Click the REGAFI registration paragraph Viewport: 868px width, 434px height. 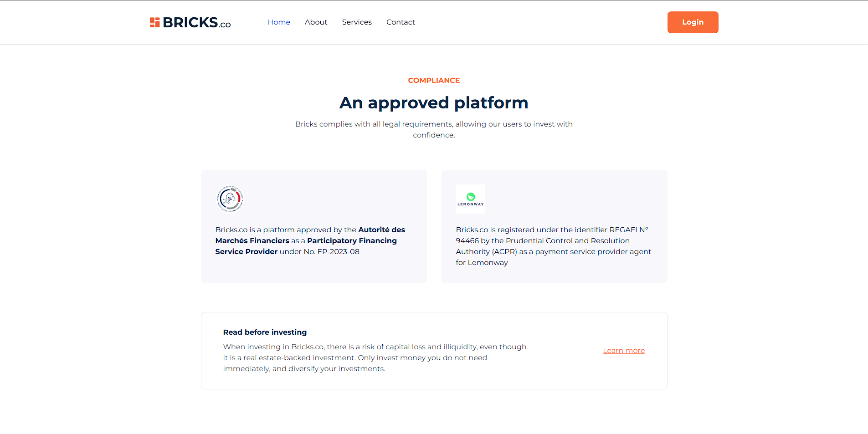pyautogui.click(x=554, y=246)
